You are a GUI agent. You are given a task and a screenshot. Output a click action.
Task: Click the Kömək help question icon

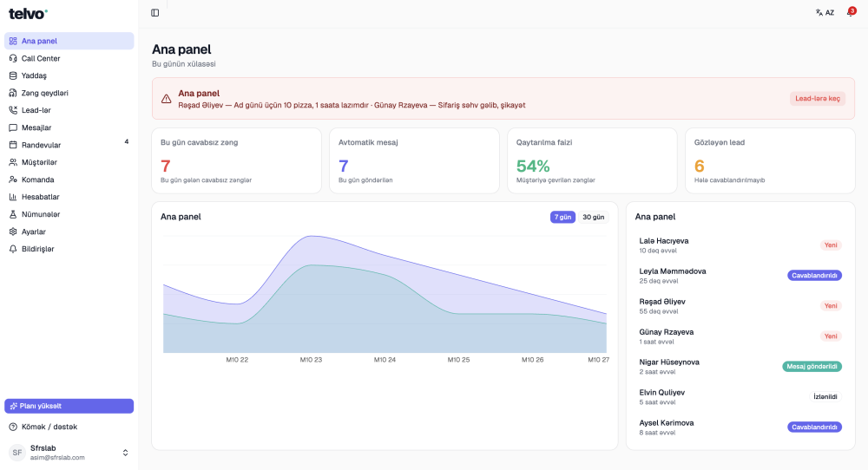[13, 427]
